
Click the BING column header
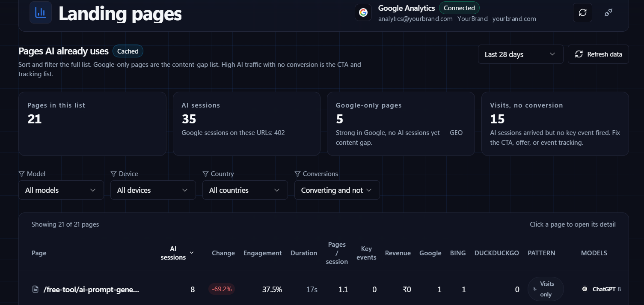[458, 253]
